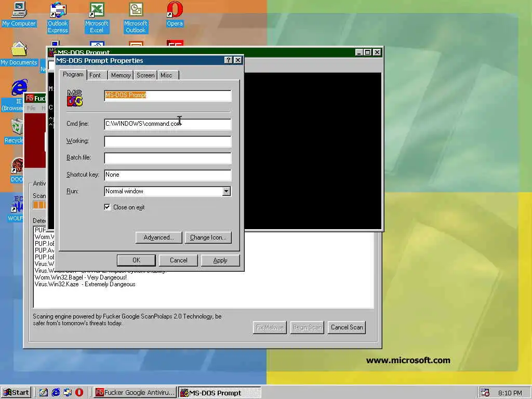The image size is (532, 399).
Task: Click the Shortcut key field
Action: click(x=168, y=175)
